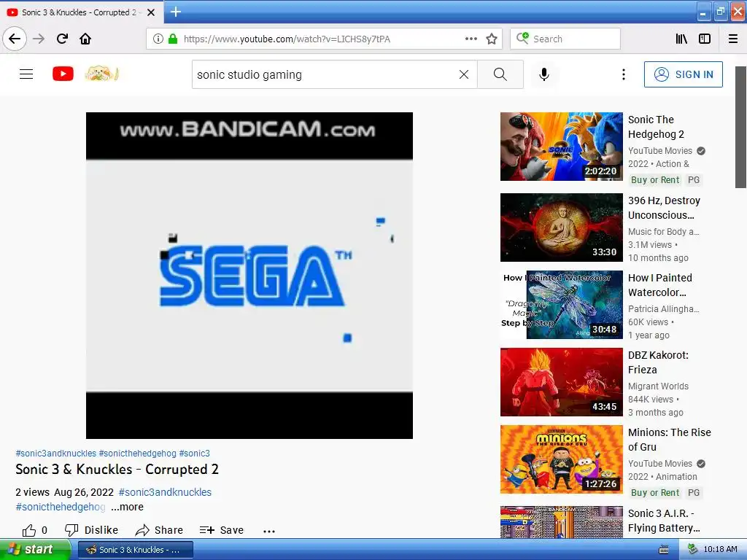The width and height of the screenshot is (747, 560).
Task: Open Sonic The Hedgehog 2 title link
Action: pyautogui.click(x=657, y=127)
